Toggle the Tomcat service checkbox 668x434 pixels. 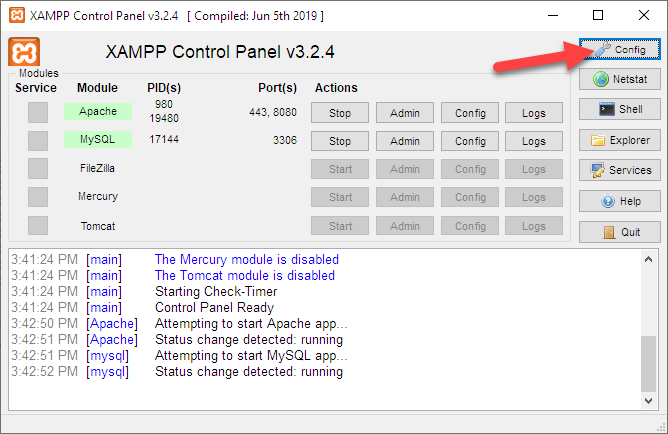click(38, 225)
